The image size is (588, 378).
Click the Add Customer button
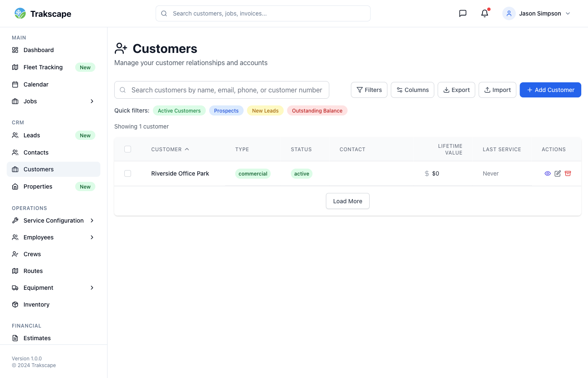pos(550,90)
